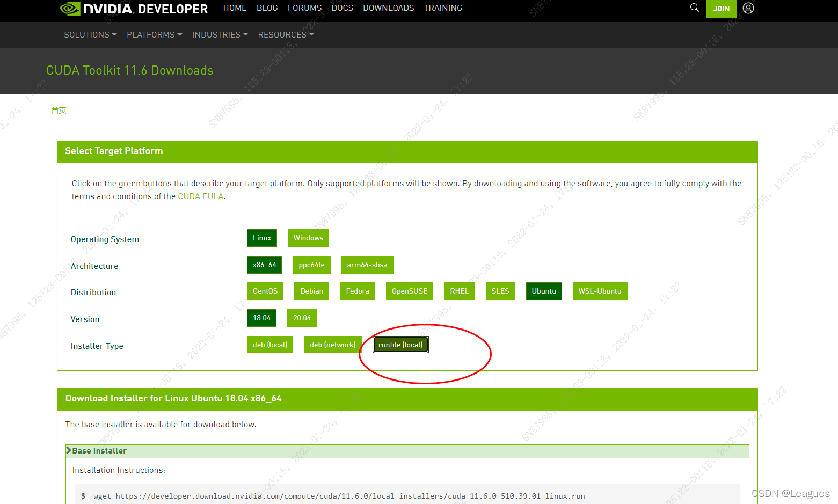Click the green JOIN button
838x504 pixels.
[722, 9]
